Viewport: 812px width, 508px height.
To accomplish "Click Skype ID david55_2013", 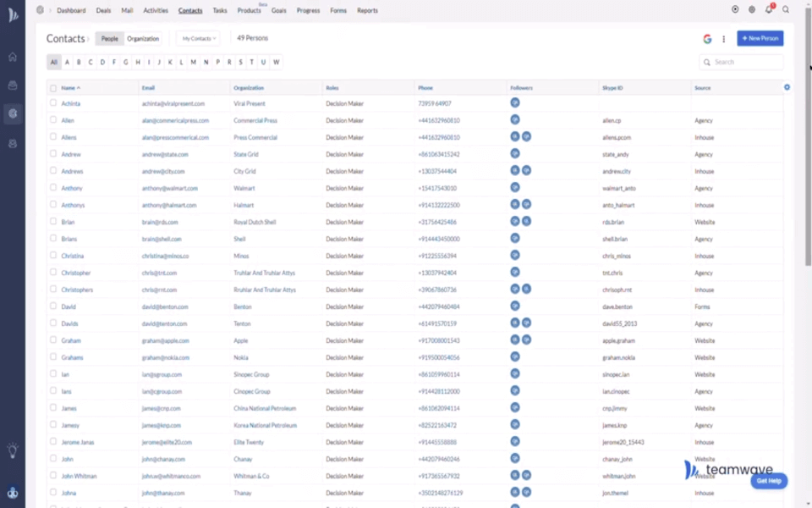I will 619,323.
